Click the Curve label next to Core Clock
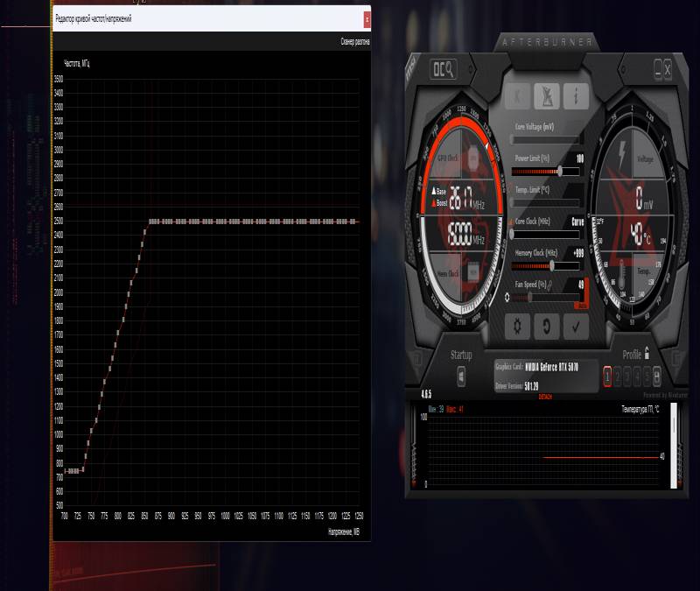This screenshot has width=700, height=591. [x=577, y=222]
